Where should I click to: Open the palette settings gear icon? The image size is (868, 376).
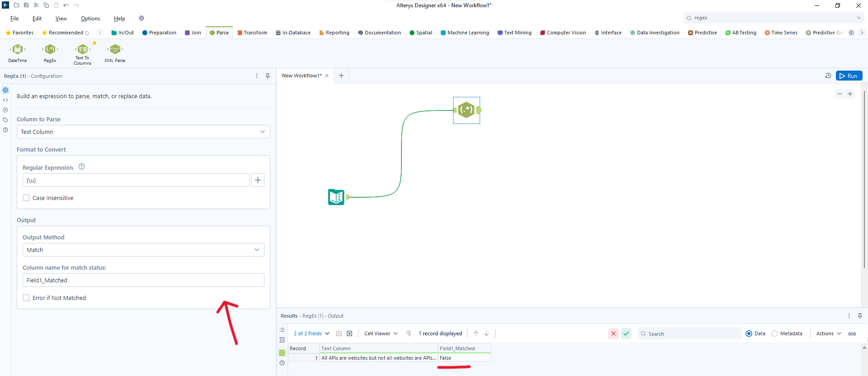[851, 33]
